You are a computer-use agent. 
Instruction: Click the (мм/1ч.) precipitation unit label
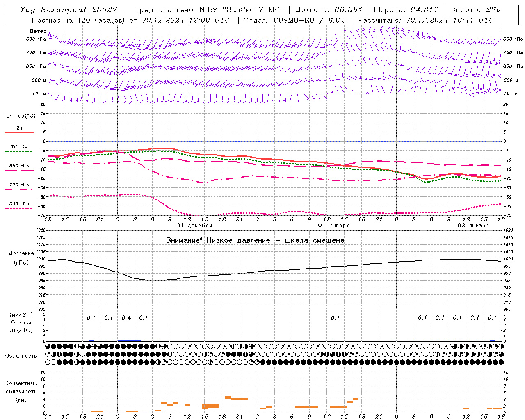click(21, 330)
